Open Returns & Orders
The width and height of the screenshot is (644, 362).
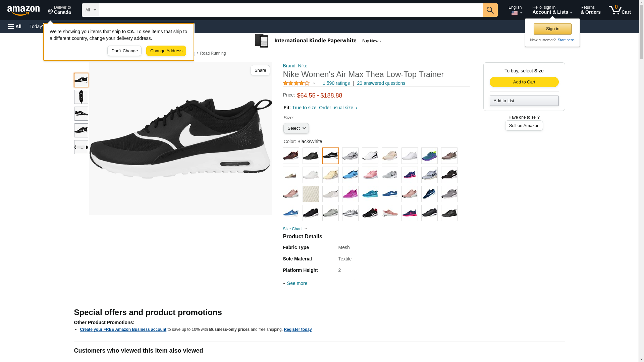[x=590, y=10]
